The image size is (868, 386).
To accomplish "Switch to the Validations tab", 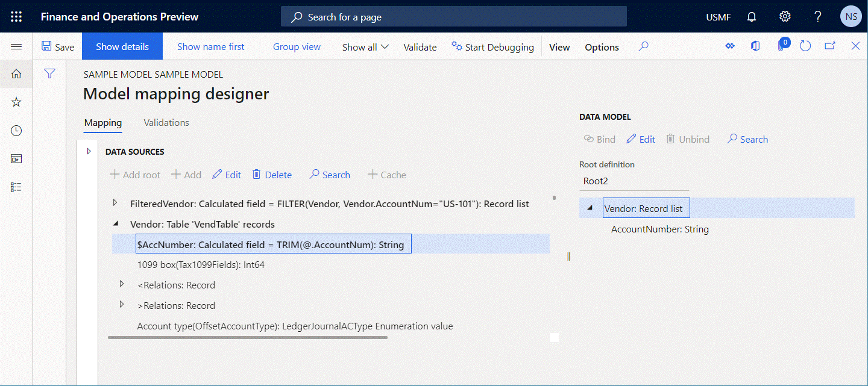I will [166, 122].
